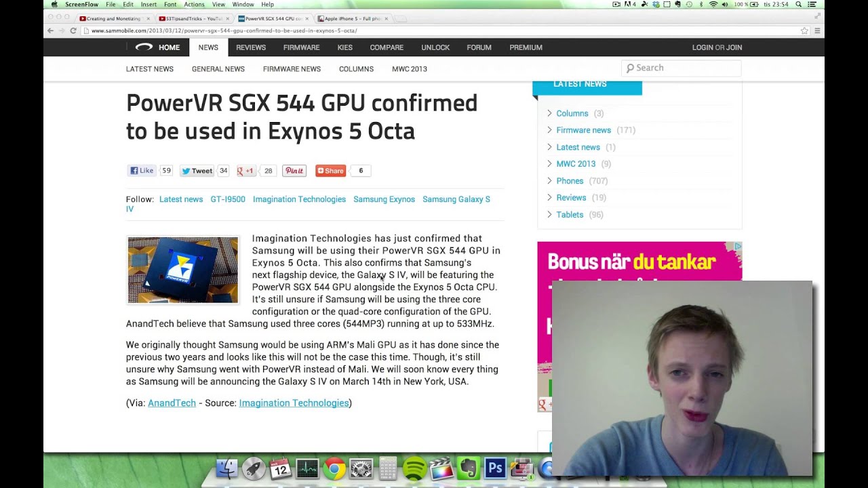The width and height of the screenshot is (868, 488).
Task: Open the Edit menu
Action: click(128, 4)
